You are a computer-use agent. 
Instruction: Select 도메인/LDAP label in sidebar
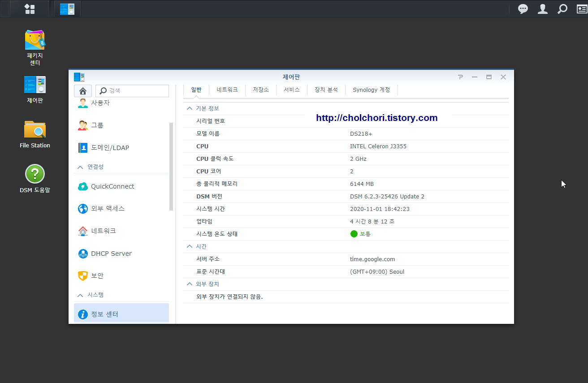coord(110,148)
